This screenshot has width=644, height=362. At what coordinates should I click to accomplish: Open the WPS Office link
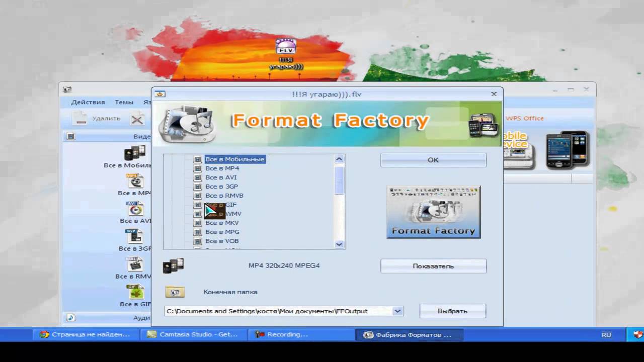click(525, 119)
